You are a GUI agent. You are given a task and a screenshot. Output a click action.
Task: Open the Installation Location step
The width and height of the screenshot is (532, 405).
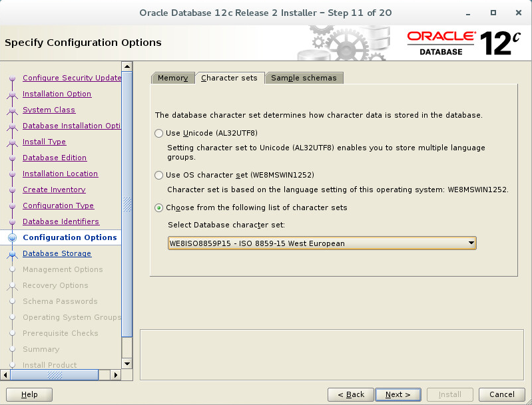point(61,174)
